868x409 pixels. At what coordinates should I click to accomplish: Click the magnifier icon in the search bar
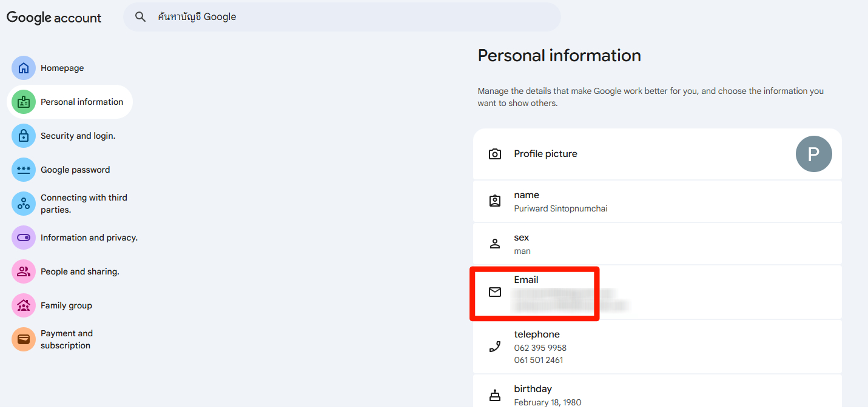140,16
